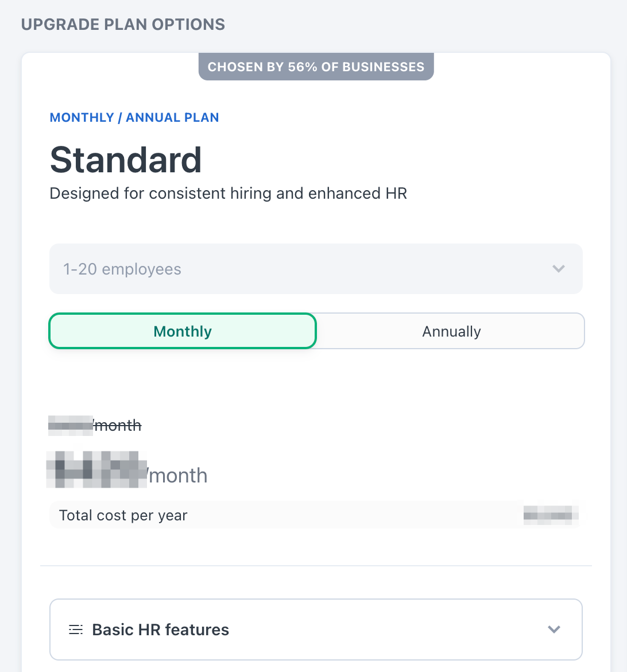Click the Basic HR features label
627x672 pixels.
pos(160,629)
